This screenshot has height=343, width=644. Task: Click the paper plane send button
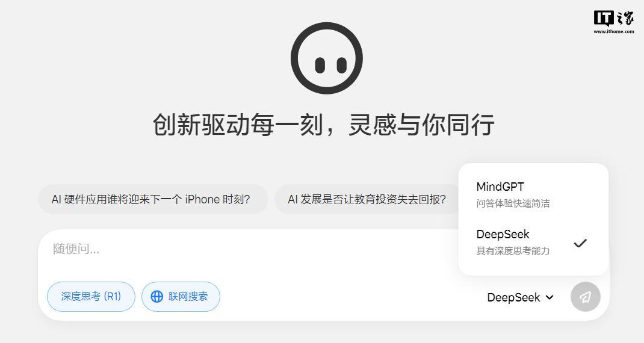click(x=585, y=297)
